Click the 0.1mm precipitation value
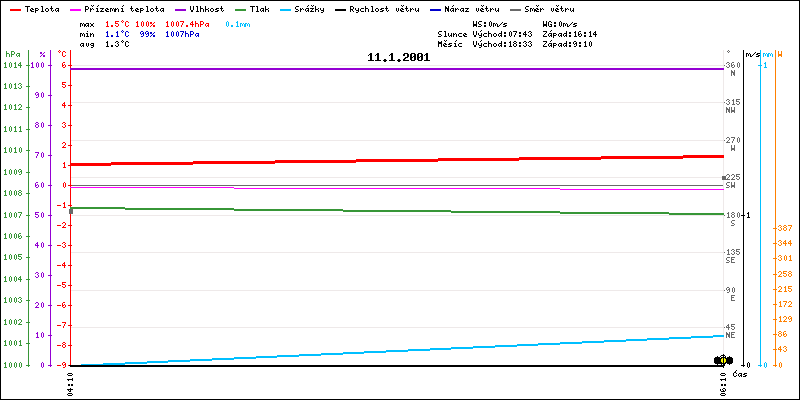 click(238, 22)
